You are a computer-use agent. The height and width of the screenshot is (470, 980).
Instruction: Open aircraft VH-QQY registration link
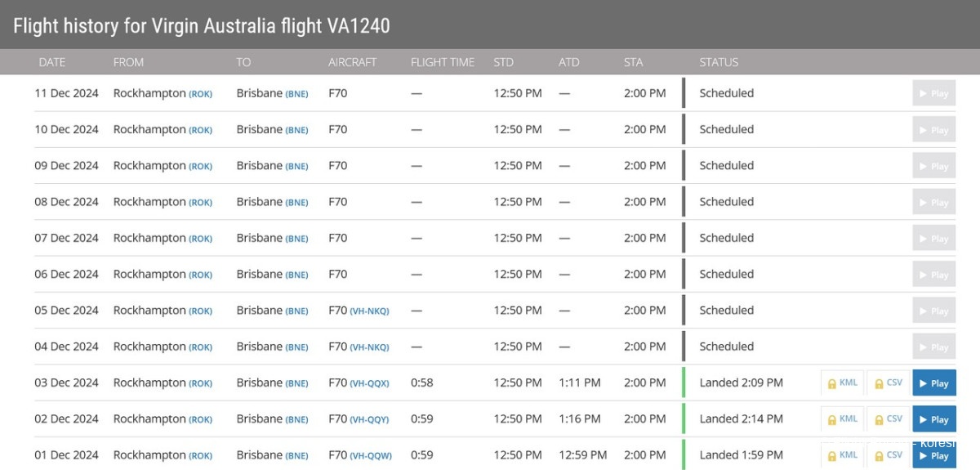369,419
